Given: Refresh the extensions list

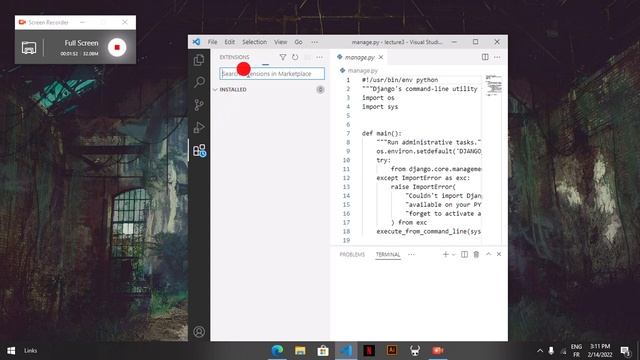Looking at the screenshot, I should click(x=295, y=58).
